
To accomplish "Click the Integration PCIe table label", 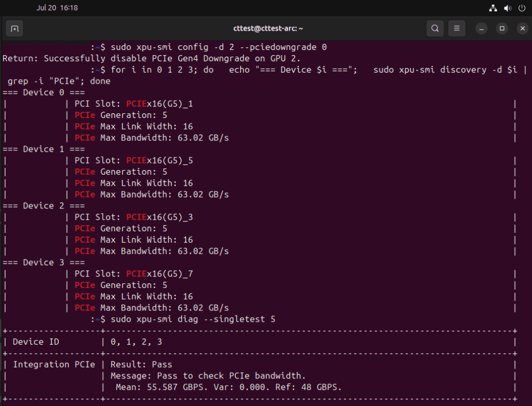I will pos(54,364).
